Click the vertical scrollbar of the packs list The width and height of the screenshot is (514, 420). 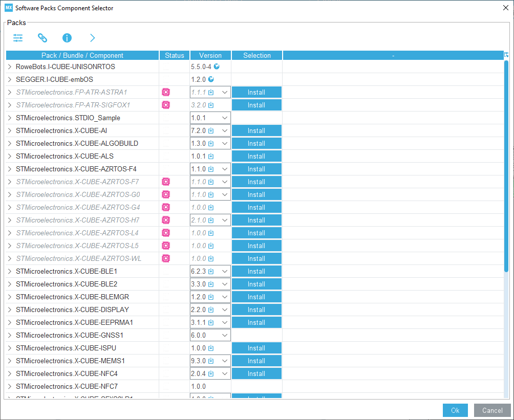tap(506, 166)
